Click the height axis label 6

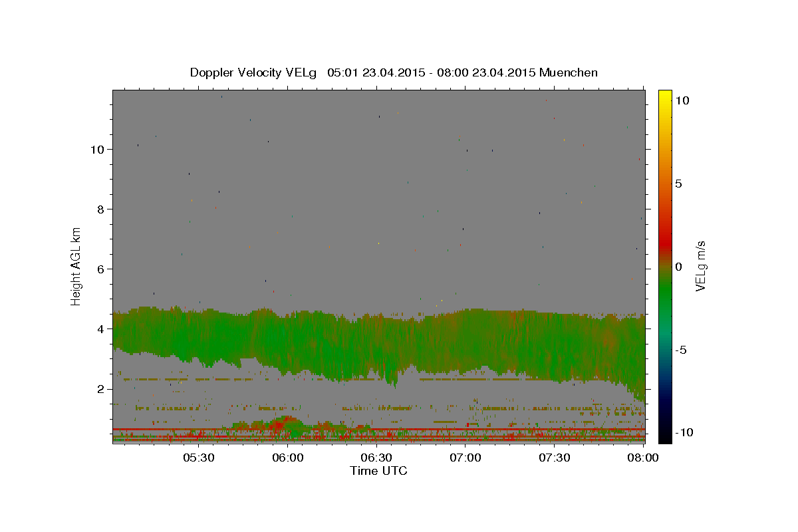tap(100, 269)
